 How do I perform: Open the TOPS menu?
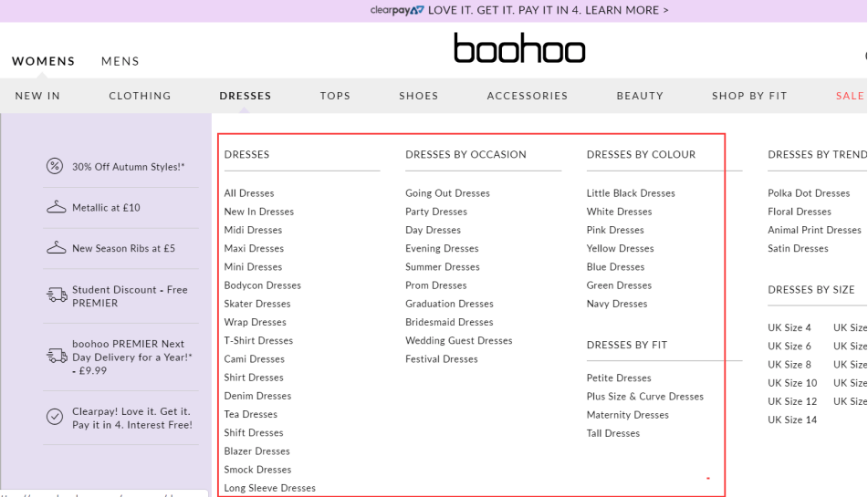tap(335, 96)
